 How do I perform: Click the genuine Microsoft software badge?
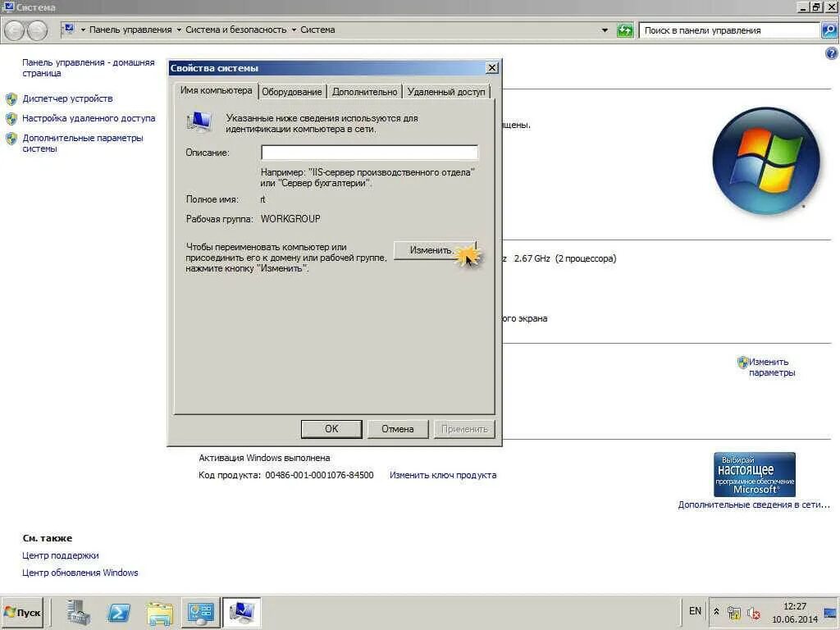[755, 474]
